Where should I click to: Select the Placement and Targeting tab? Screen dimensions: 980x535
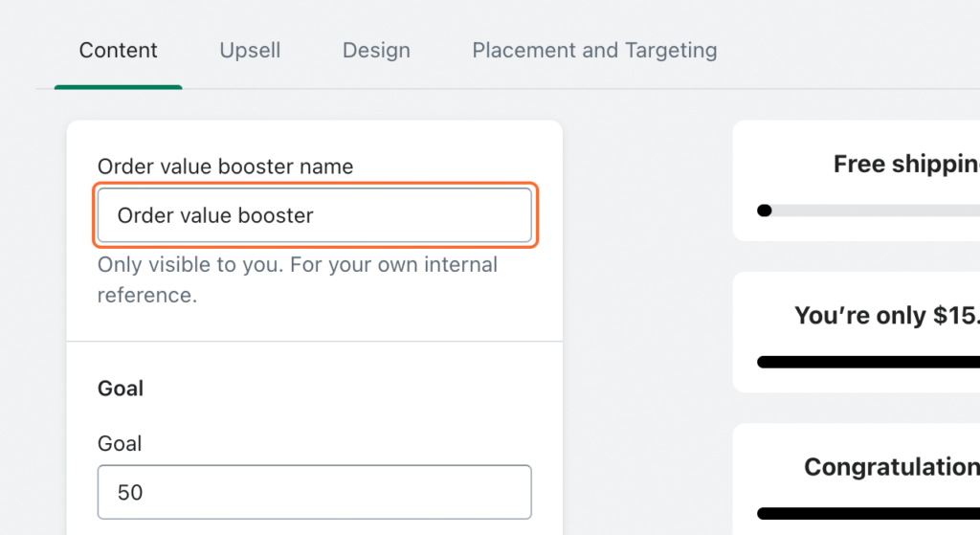point(594,50)
